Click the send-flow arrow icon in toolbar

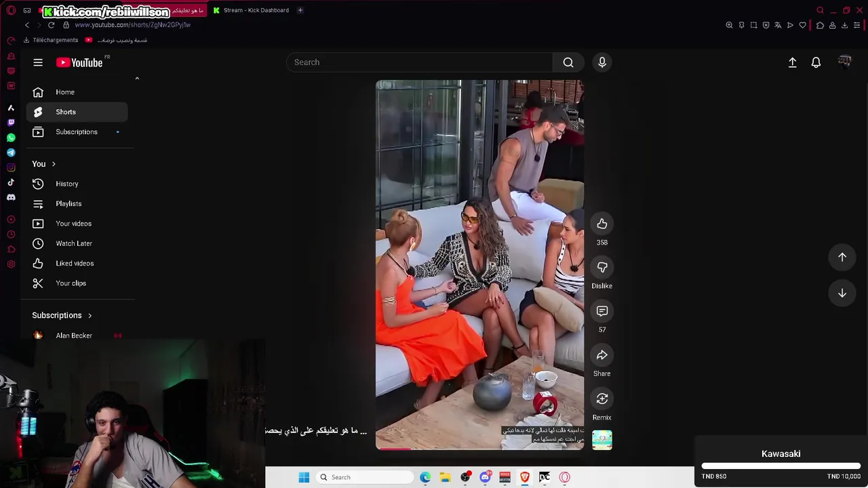(790, 25)
